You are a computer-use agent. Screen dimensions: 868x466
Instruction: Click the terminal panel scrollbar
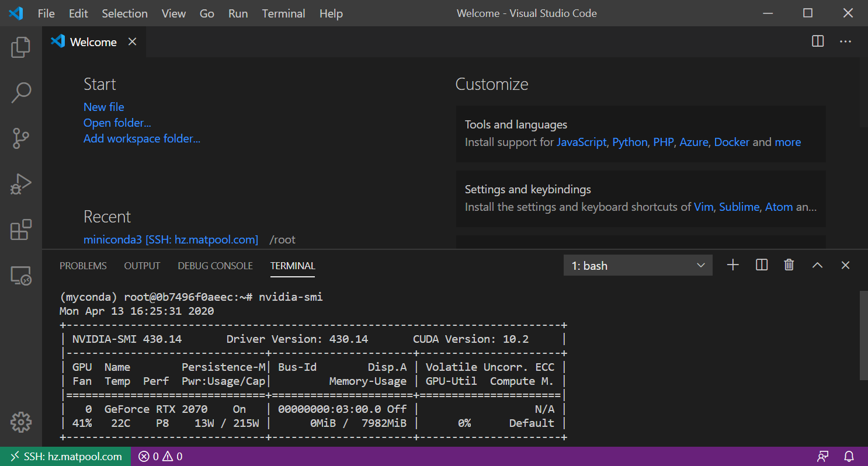[864, 335]
